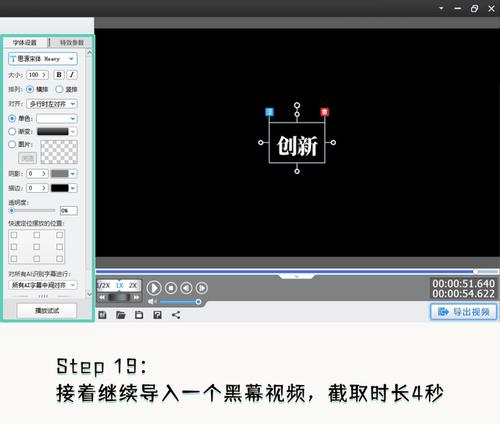
Task: Click the stop playback button
Action: click(x=171, y=288)
